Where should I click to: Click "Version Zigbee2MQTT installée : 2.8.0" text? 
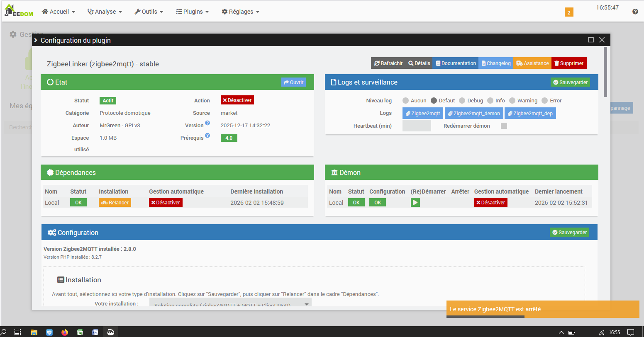(90, 249)
